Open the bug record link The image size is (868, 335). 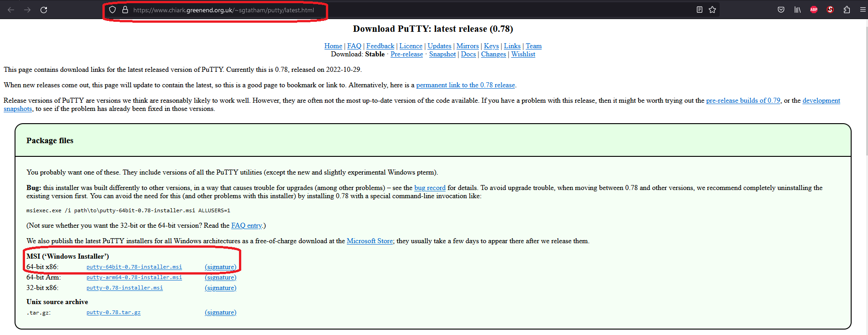[430, 188]
